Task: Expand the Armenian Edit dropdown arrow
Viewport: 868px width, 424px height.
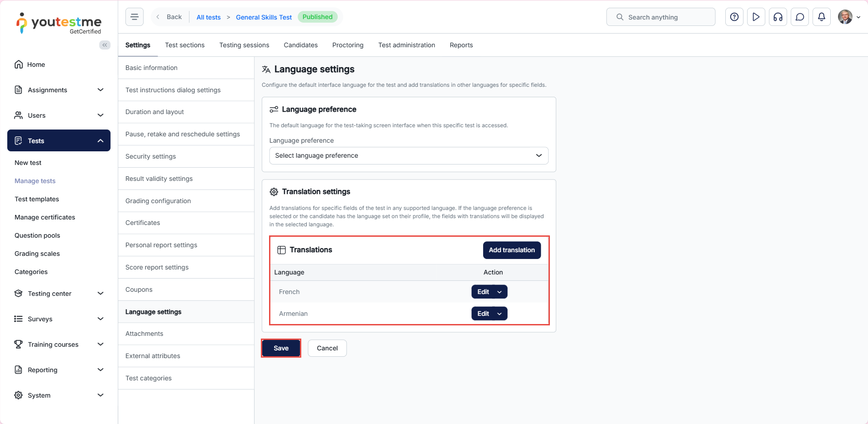Action: click(499, 314)
